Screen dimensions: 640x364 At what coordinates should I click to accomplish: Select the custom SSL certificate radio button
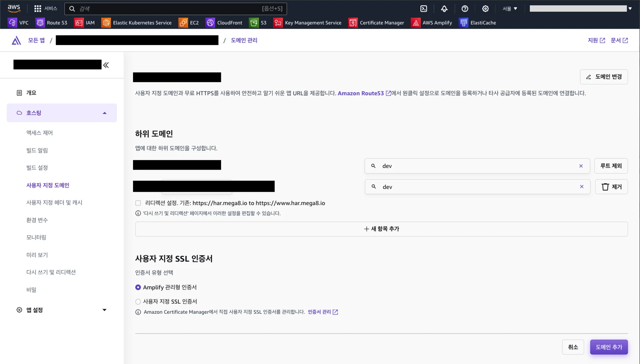pyautogui.click(x=138, y=302)
